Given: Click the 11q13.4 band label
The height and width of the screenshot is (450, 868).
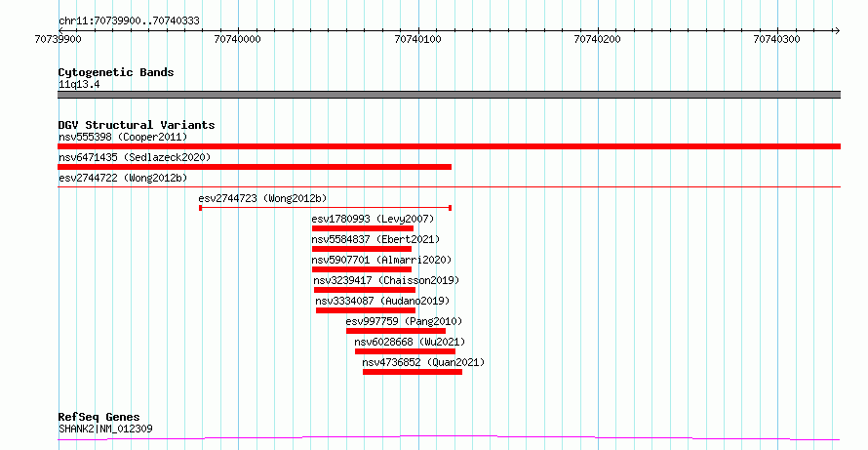Looking at the screenshot, I should pyautogui.click(x=79, y=85).
